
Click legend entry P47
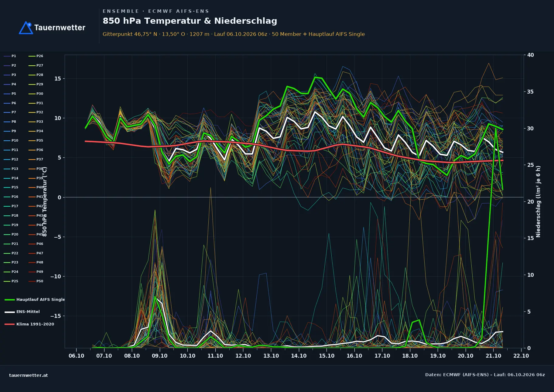[36, 253]
